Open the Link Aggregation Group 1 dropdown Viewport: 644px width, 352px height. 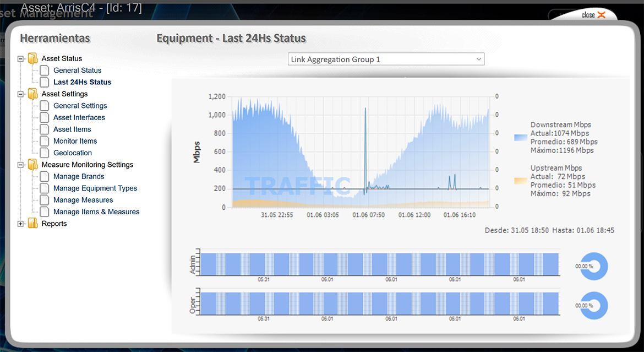pyautogui.click(x=386, y=59)
